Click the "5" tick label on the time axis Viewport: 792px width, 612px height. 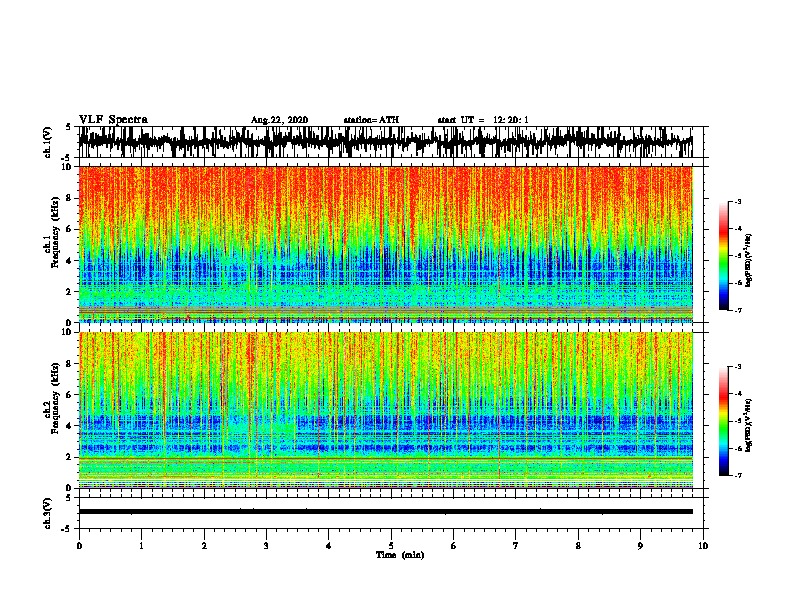click(391, 546)
